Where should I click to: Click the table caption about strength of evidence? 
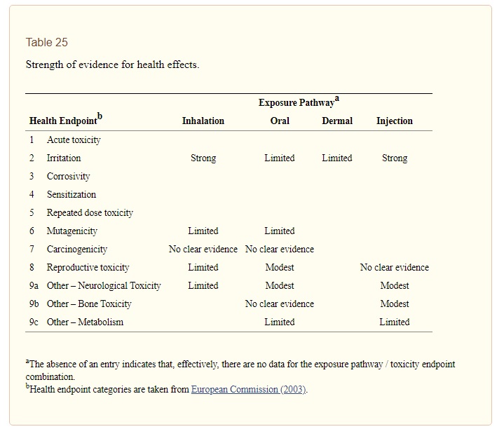(x=112, y=64)
